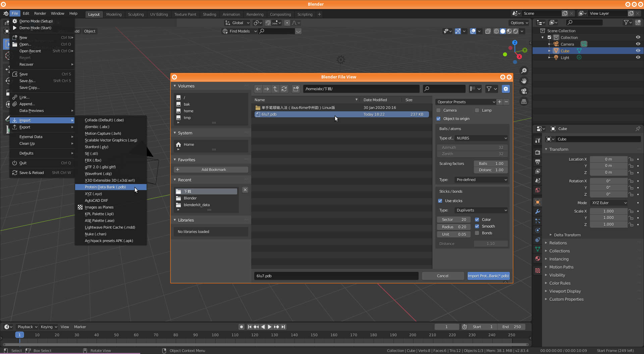Open Type of balls NURBS dropdown
Viewport: 644px width, 354px height.
pos(481,138)
